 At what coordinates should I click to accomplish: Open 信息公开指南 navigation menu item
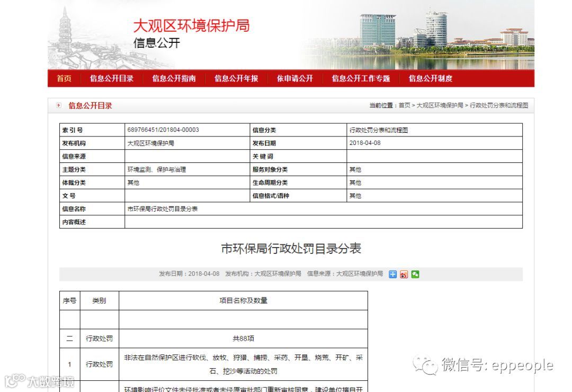click(174, 78)
